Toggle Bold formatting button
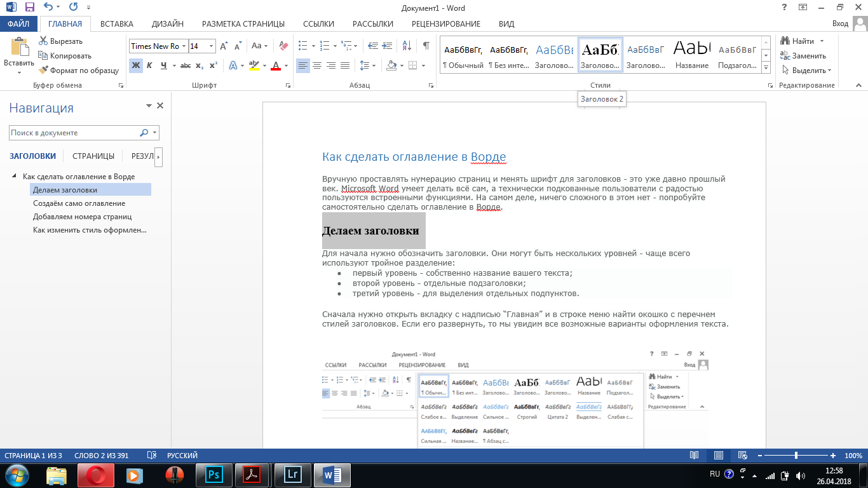 [135, 65]
